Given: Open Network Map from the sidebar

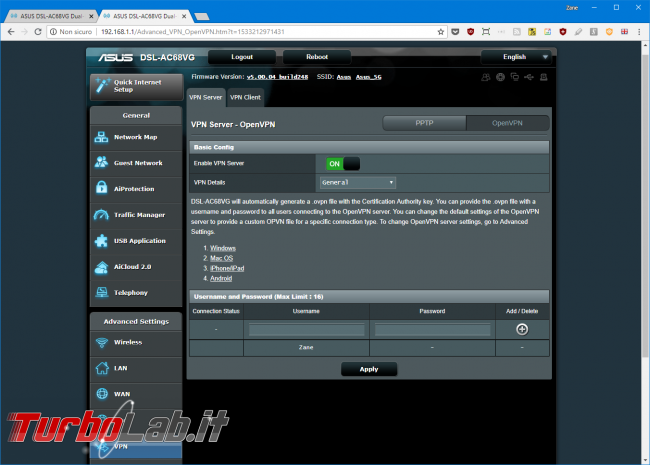Looking at the screenshot, I should (136, 137).
